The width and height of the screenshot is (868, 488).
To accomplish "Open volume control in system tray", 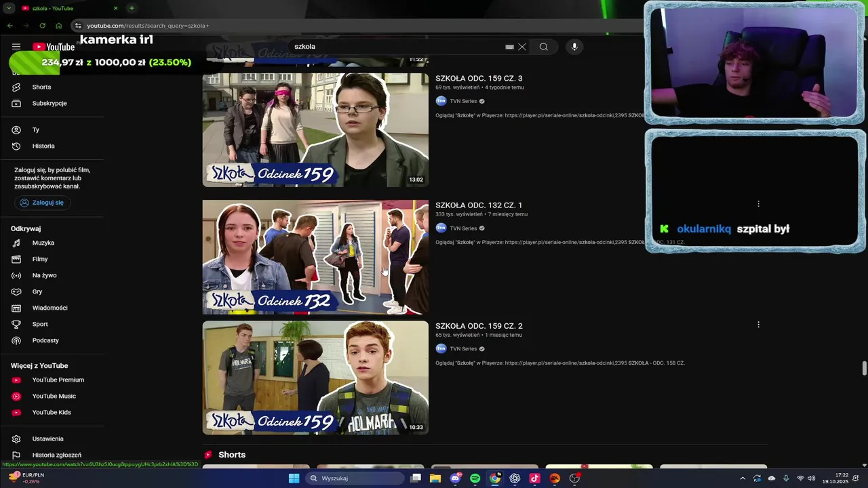I will point(812,479).
